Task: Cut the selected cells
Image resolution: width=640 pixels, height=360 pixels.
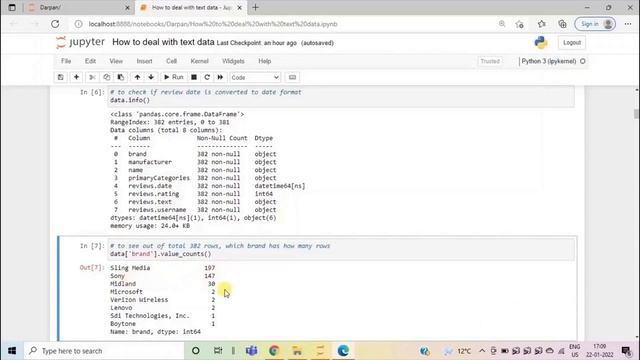Action: point(93,77)
